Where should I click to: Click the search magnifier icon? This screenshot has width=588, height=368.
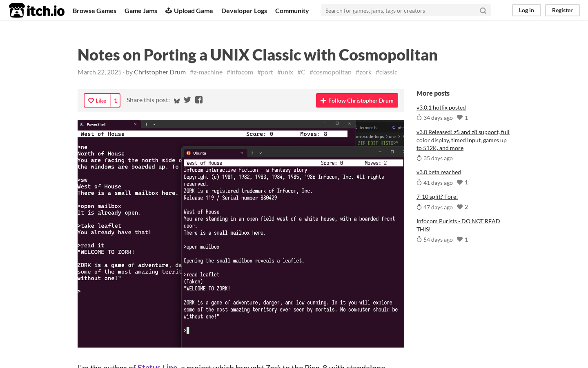point(483,11)
